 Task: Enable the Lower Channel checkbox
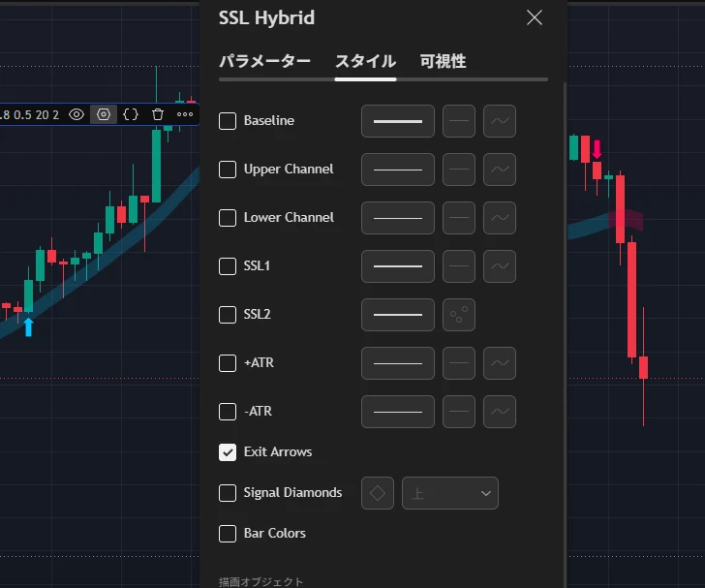coord(228,218)
